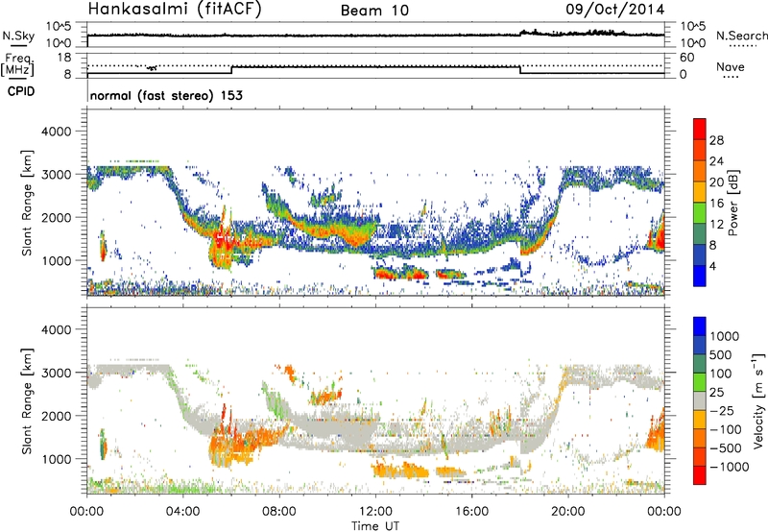Image resolution: width=768 pixels, height=532 pixels.
Task: Click the "20" value on the power colorbar
Action: click(716, 182)
